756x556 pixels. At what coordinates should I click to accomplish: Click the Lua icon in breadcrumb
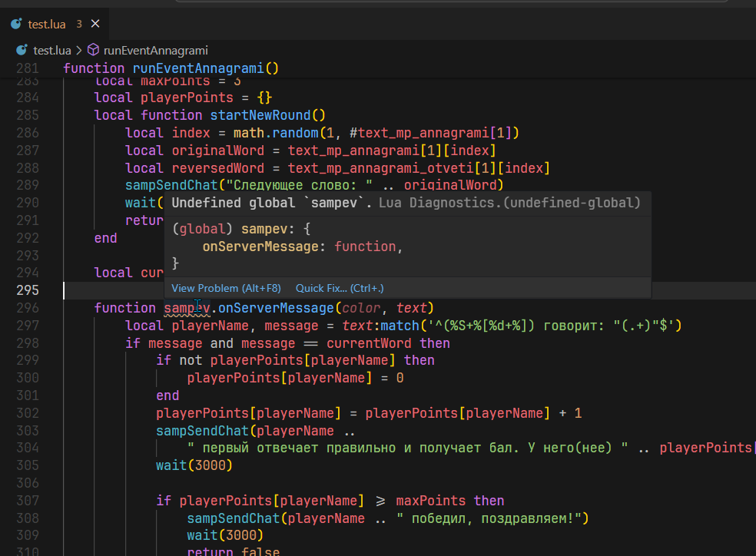tap(22, 50)
